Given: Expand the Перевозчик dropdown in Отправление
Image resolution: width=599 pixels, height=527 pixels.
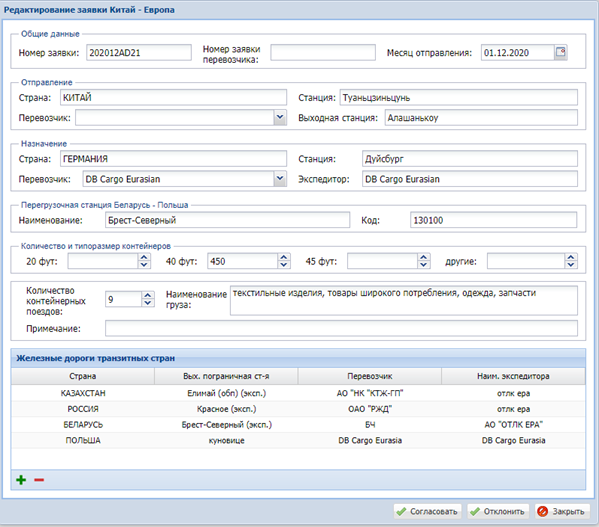Looking at the screenshot, I should [x=280, y=117].
